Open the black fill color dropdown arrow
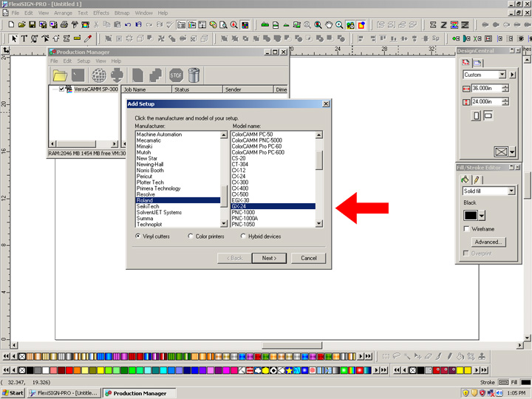 [x=482, y=216]
